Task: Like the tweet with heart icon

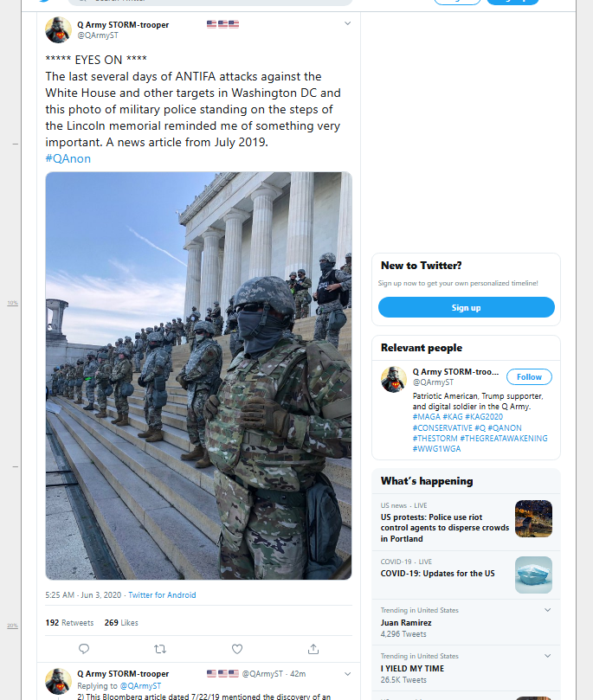Action: click(x=237, y=649)
